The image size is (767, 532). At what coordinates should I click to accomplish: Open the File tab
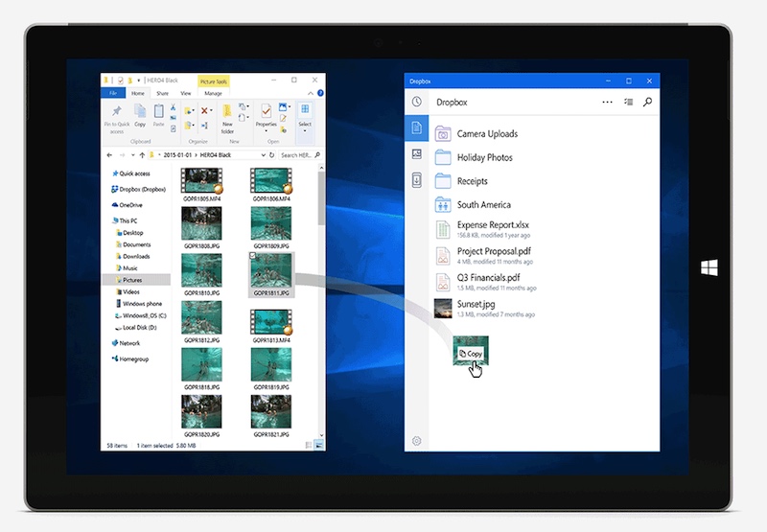(x=113, y=93)
